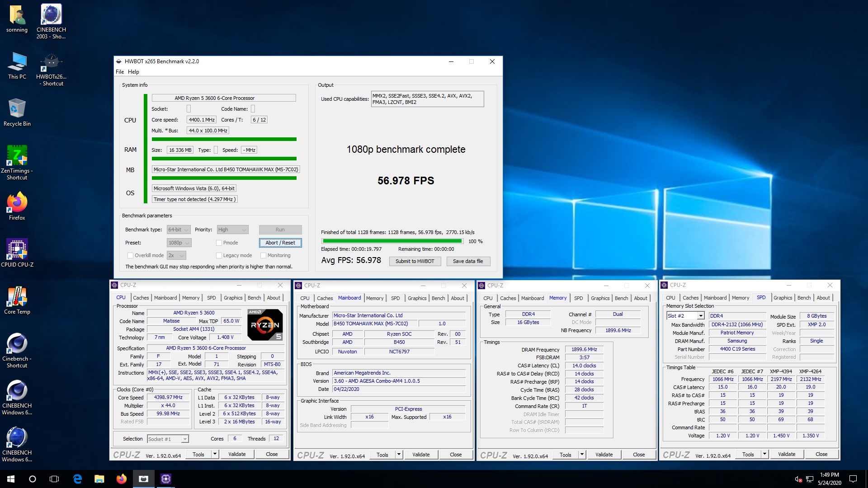
Task: Open HWBOTx265 shortcut on desktop
Action: pos(51,69)
